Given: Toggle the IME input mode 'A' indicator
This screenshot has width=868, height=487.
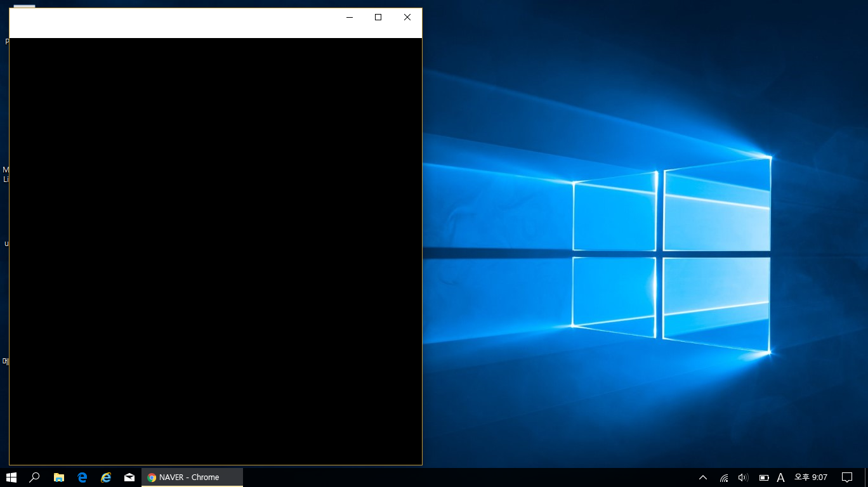Looking at the screenshot, I should point(781,477).
